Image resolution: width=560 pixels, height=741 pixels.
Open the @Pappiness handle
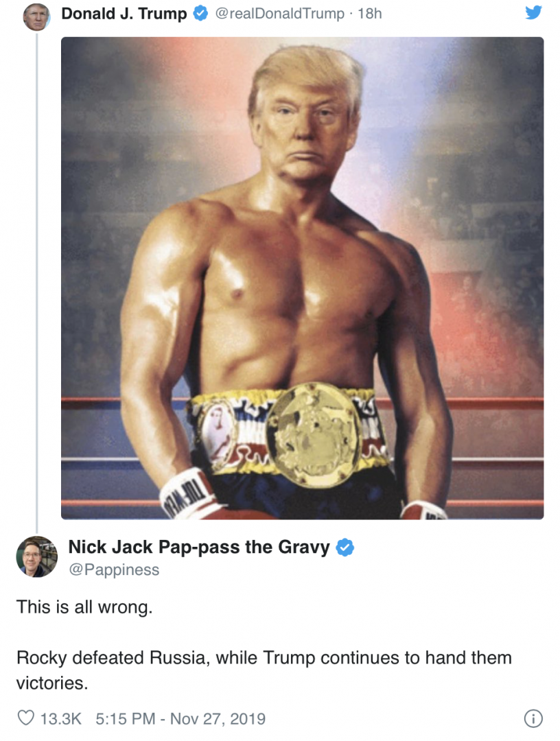[x=114, y=570]
